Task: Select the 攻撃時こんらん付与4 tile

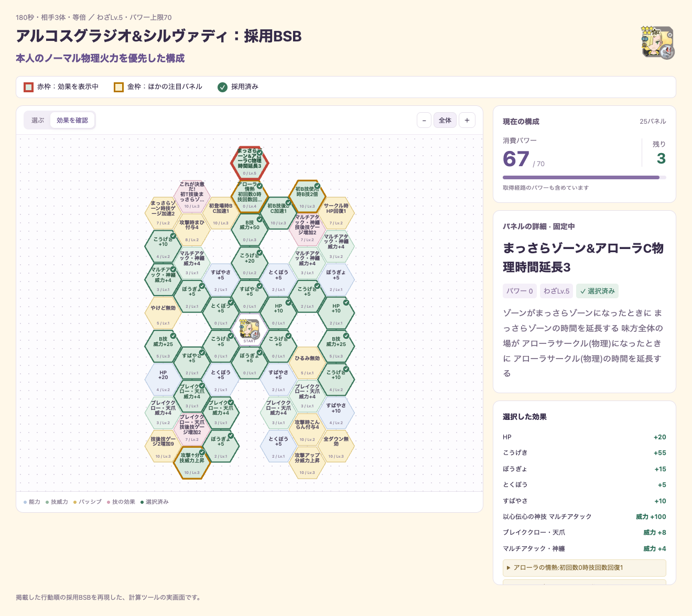Action: 307,430
